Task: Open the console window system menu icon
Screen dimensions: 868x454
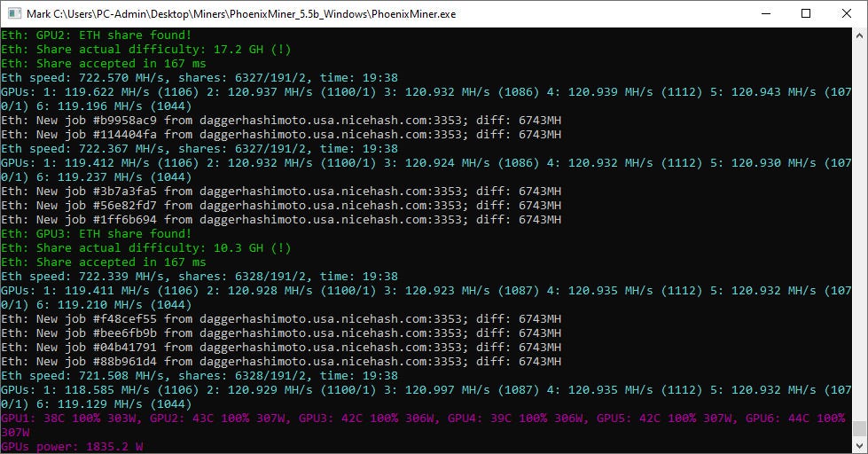Action: pos(14,13)
